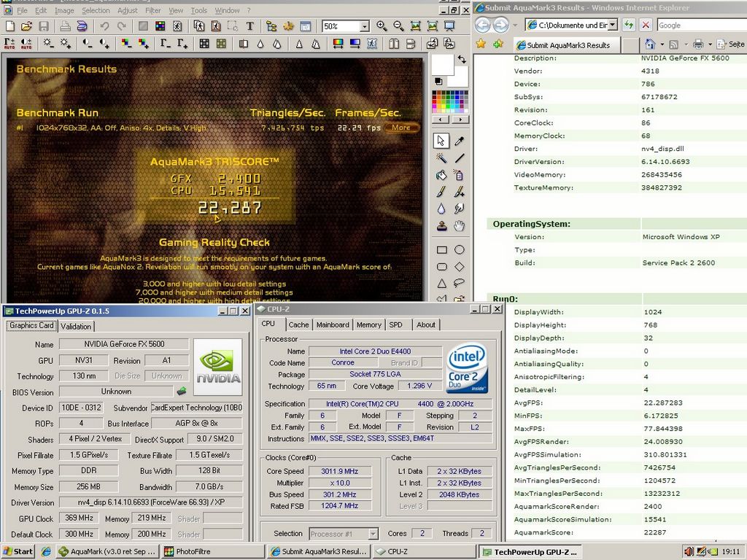The height and width of the screenshot is (560, 747).
Task: Click the AquaMark taskbar button
Action: coord(107,551)
